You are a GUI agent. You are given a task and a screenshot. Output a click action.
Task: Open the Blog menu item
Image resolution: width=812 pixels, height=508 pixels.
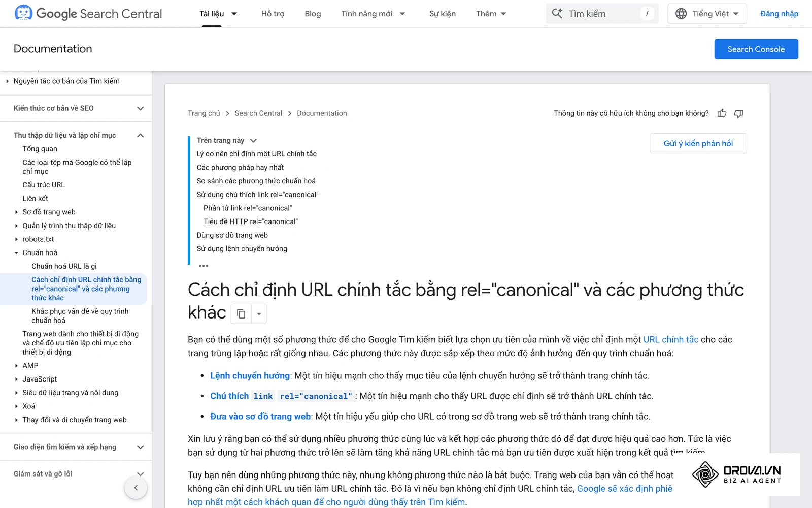pyautogui.click(x=313, y=14)
